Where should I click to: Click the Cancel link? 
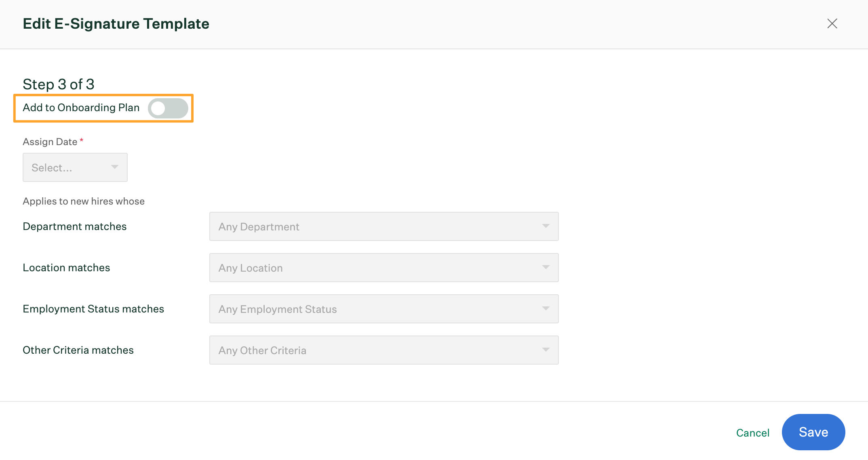click(752, 433)
